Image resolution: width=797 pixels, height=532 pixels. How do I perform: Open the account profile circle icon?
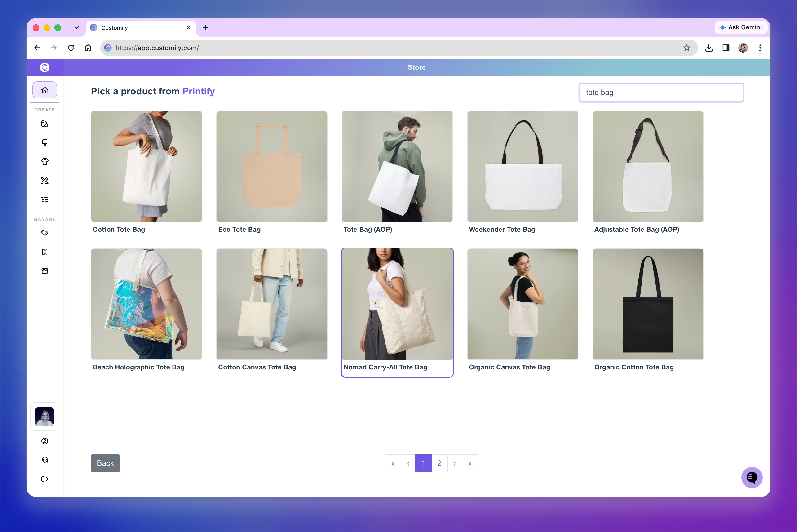(x=44, y=441)
